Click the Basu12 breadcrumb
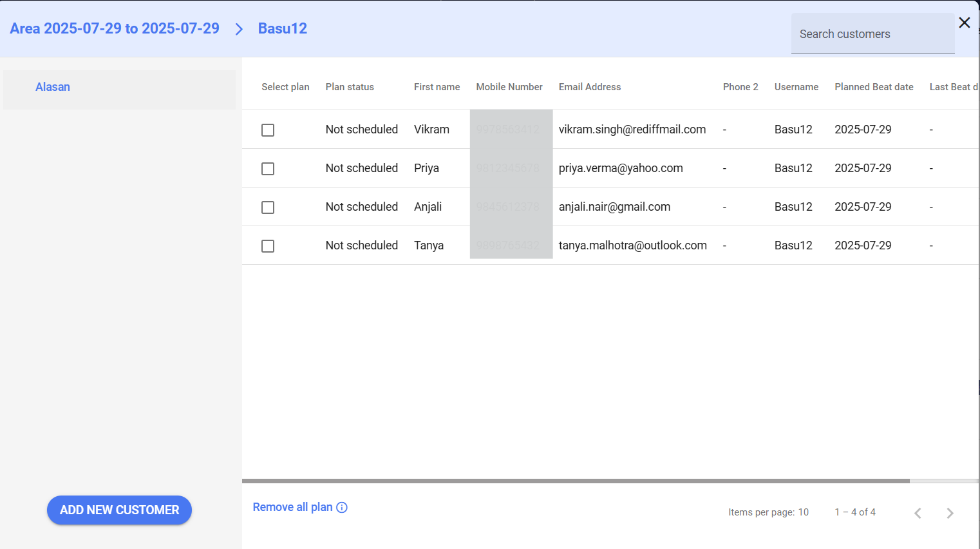 [282, 28]
